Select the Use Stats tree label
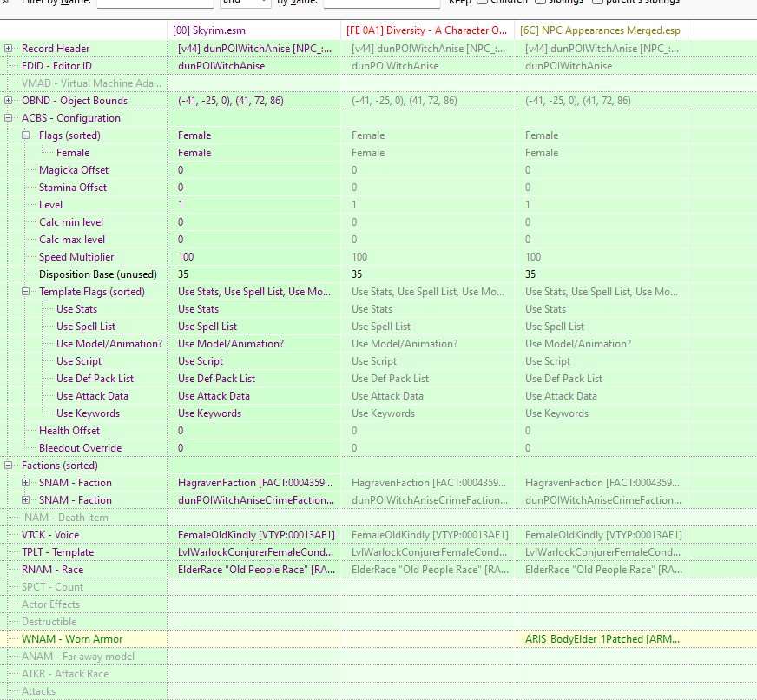 76,309
